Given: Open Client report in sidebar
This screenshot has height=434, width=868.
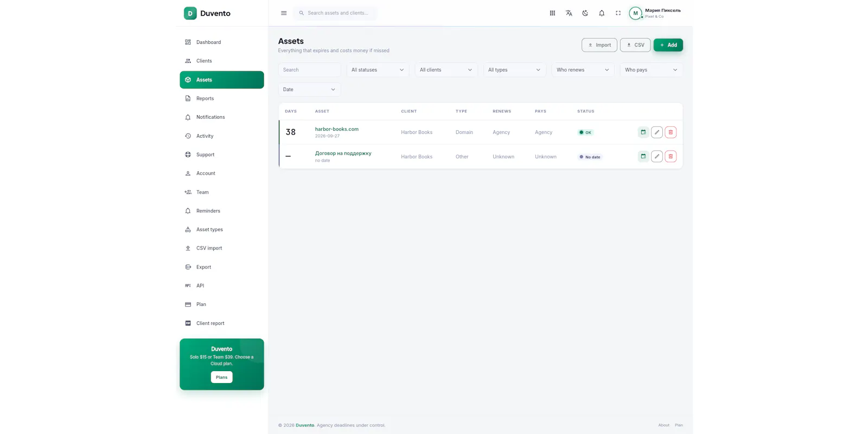Looking at the screenshot, I should (x=222, y=323).
